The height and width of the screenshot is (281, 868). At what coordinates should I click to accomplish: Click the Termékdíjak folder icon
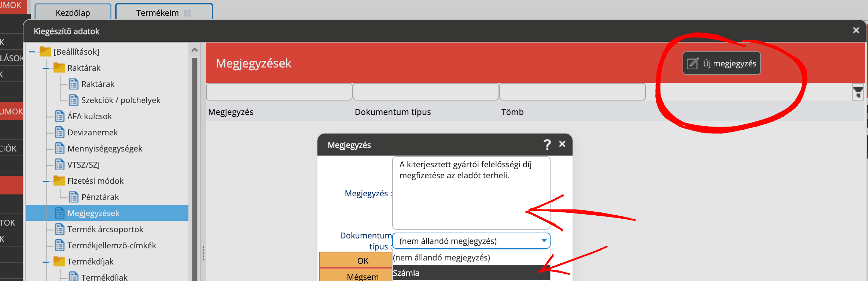(x=59, y=261)
